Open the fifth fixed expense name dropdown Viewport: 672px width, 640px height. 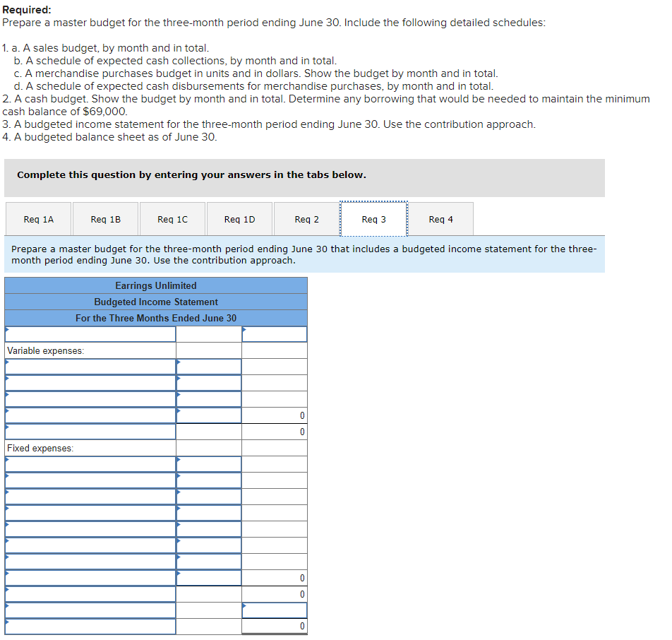(x=90, y=529)
